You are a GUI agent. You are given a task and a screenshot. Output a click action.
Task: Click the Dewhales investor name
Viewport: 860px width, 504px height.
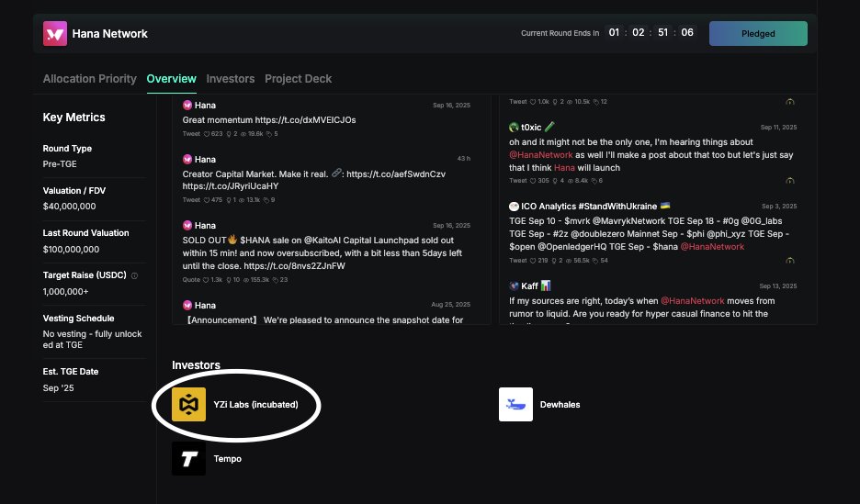[x=560, y=405]
